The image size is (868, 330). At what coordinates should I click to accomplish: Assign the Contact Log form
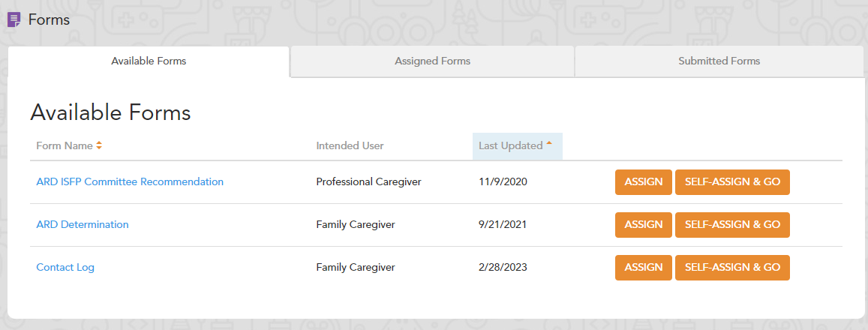pyautogui.click(x=643, y=268)
